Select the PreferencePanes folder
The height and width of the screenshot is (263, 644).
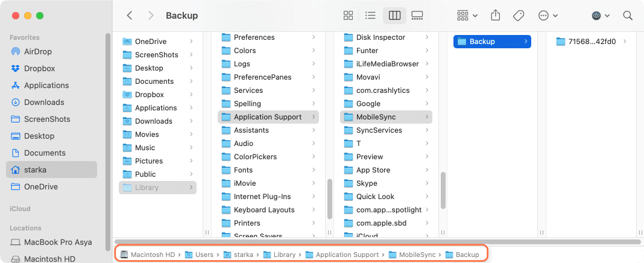coord(268,77)
